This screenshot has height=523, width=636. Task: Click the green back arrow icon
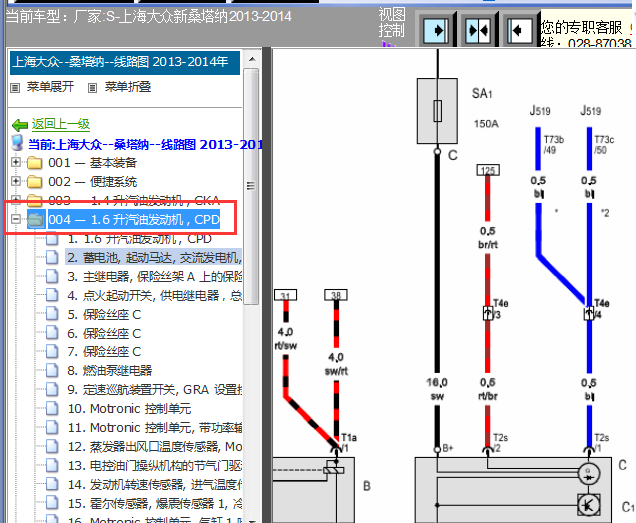click(x=20, y=125)
